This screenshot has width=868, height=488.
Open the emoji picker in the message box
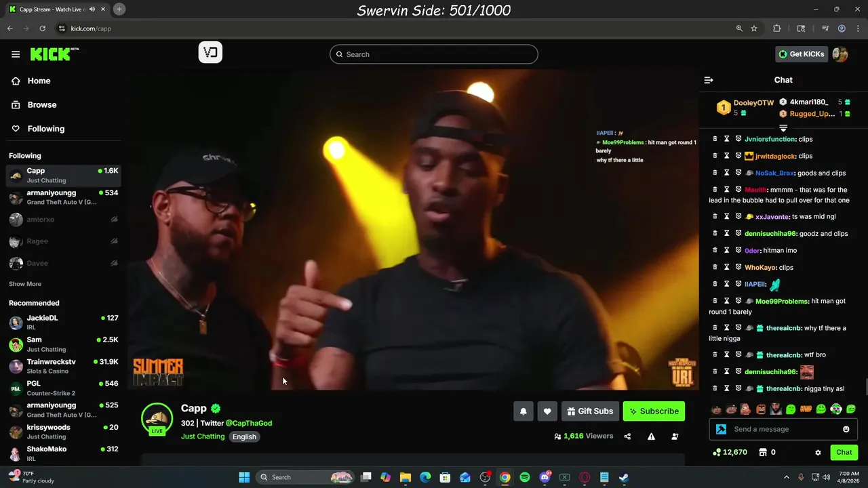point(846,429)
